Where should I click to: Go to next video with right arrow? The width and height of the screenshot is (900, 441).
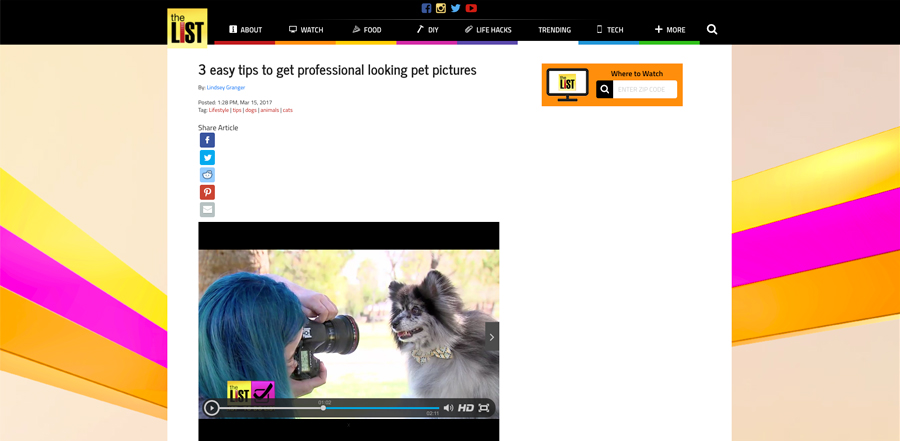click(x=492, y=337)
